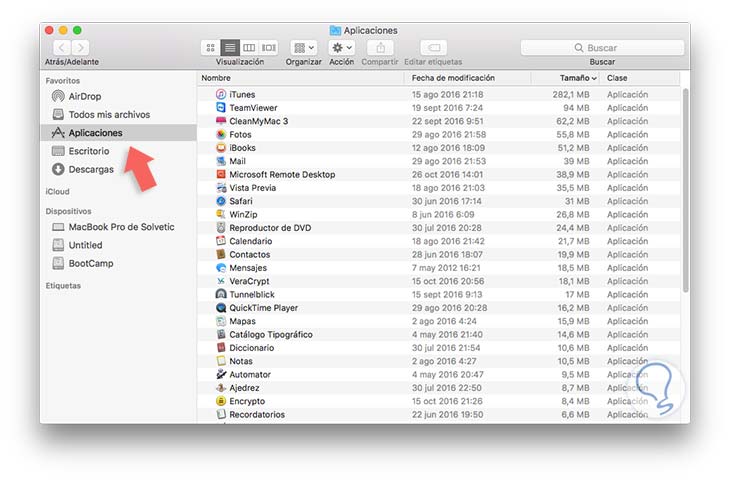Select the iBooks app icon
Screen dimensions: 730x480
coord(221,148)
